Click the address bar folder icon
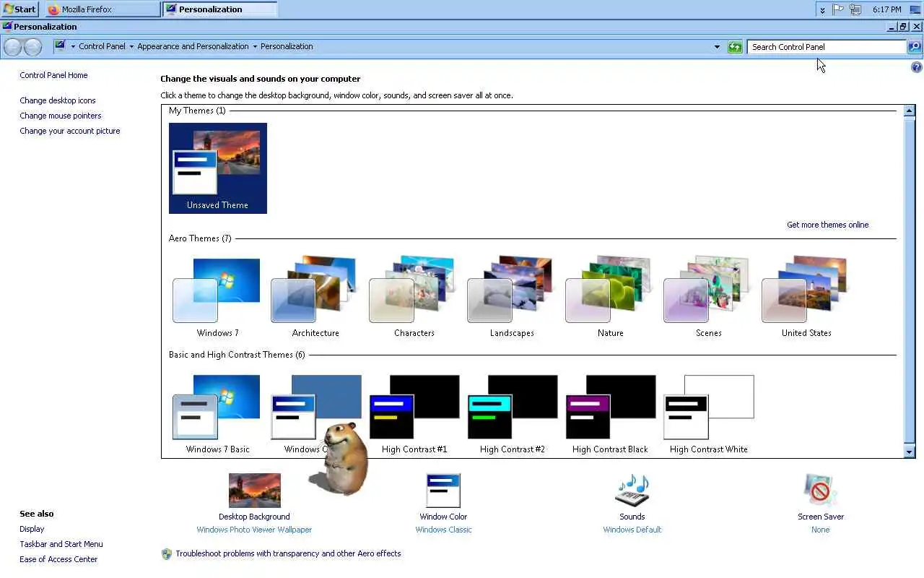 (60, 46)
